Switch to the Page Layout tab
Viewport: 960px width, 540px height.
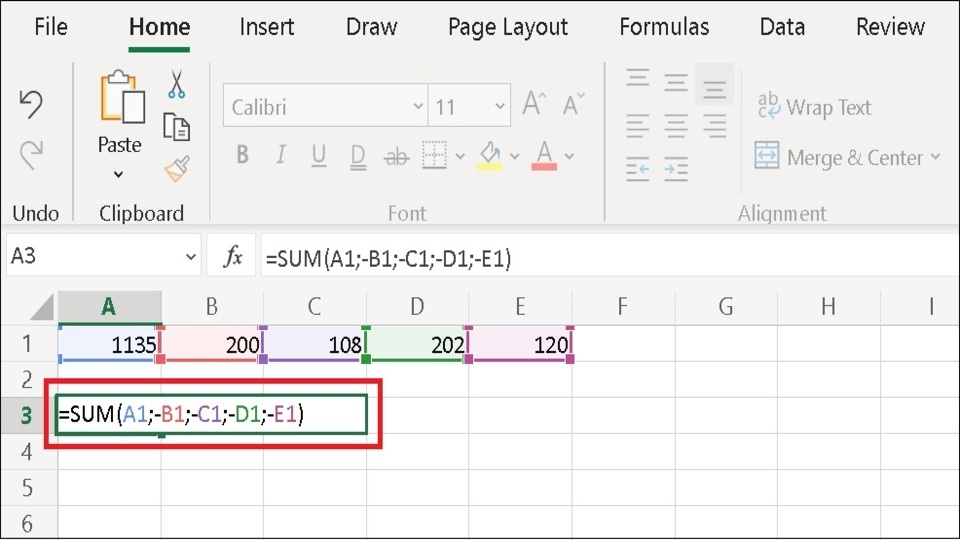[508, 27]
